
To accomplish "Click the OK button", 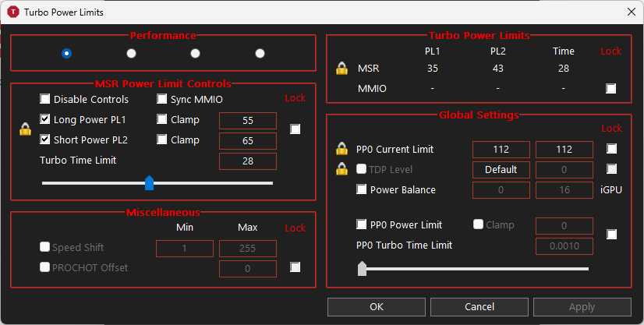I will pyautogui.click(x=377, y=307).
